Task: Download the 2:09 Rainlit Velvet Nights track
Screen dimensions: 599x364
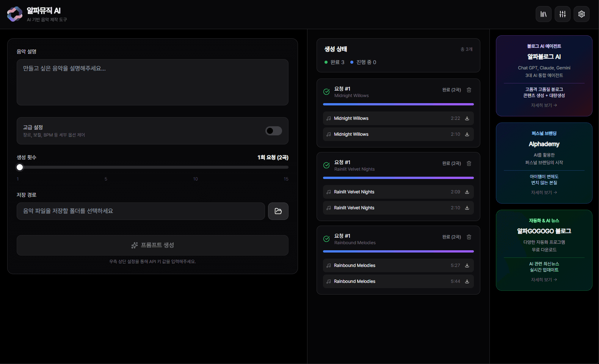Action: 467,192
